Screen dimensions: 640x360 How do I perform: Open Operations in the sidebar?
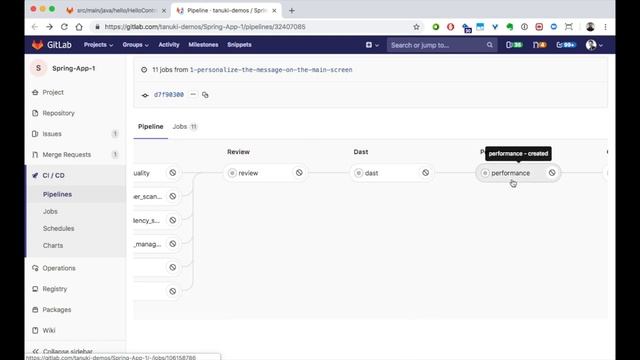pyautogui.click(x=59, y=268)
